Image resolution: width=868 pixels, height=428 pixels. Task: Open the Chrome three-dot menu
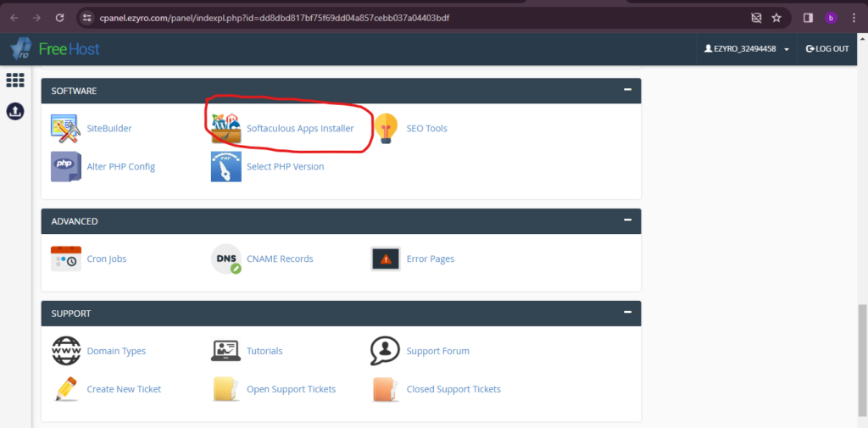[854, 18]
